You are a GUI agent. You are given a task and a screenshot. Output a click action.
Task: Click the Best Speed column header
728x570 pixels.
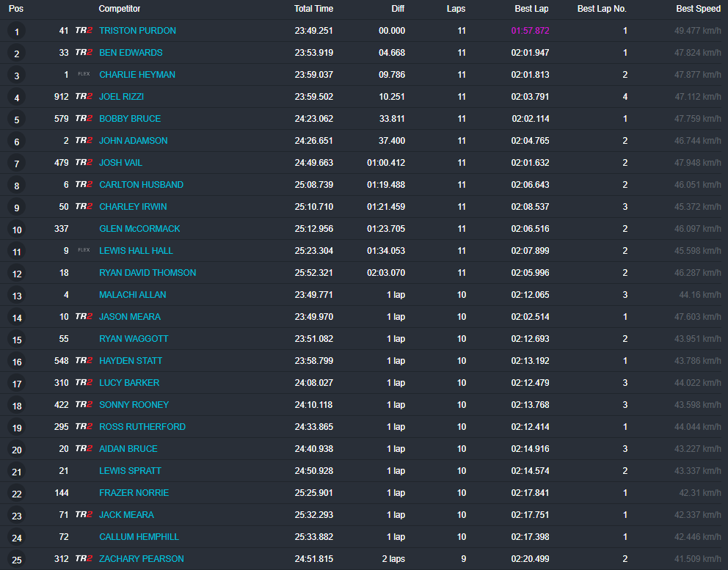698,9
